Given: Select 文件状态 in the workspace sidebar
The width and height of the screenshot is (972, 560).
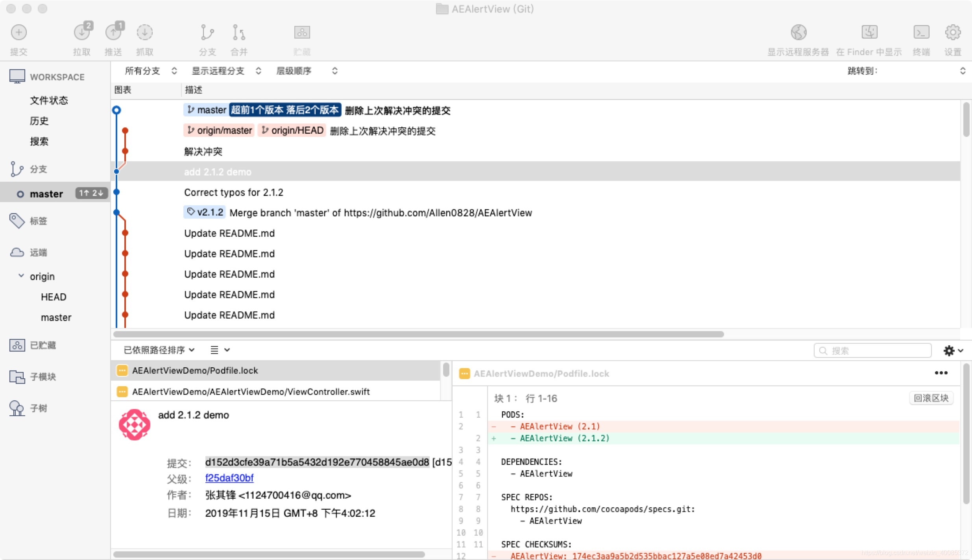Looking at the screenshot, I should [x=49, y=100].
